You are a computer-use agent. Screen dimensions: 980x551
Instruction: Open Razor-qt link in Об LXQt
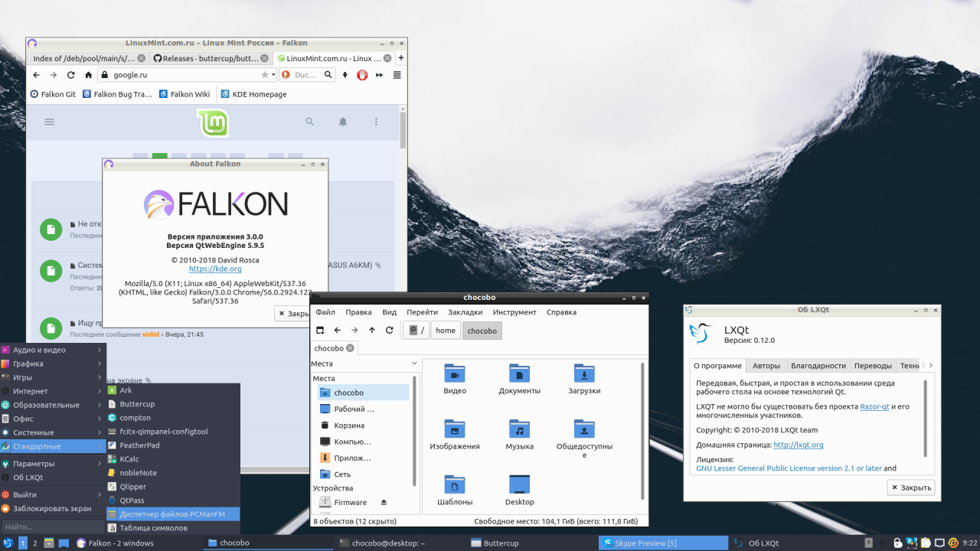click(x=874, y=406)
